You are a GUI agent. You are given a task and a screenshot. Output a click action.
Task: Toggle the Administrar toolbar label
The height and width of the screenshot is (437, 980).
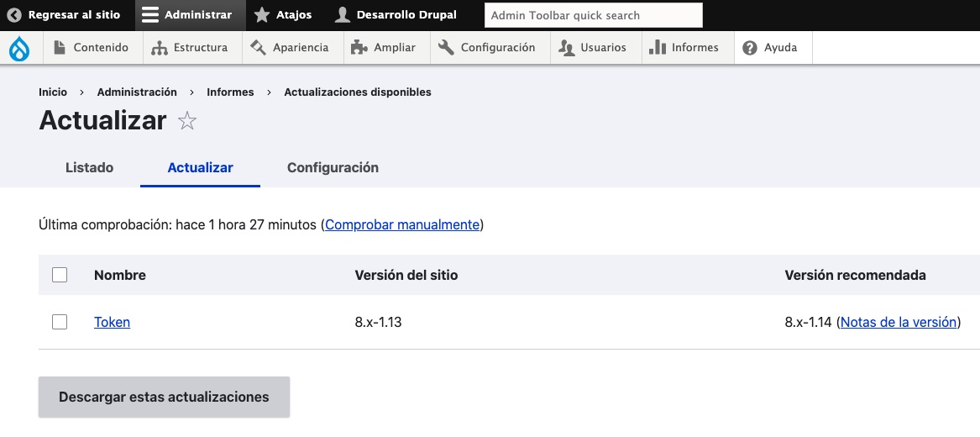coord(198,15)
